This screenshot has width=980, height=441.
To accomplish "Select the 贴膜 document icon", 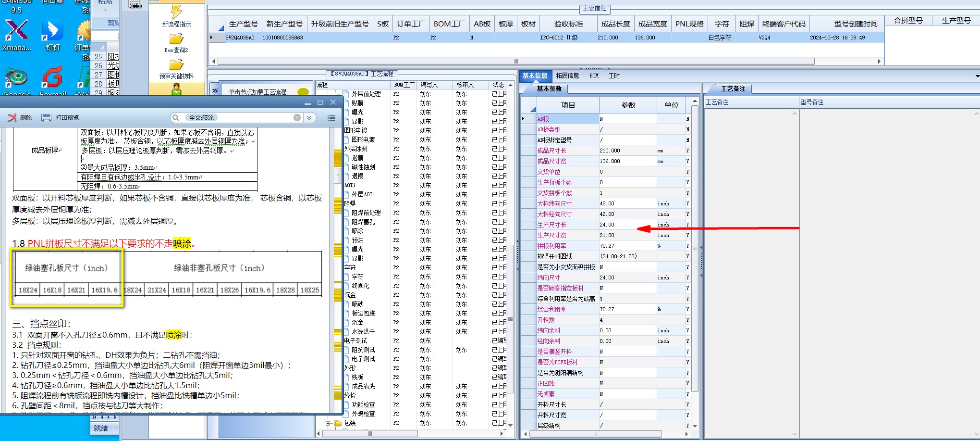I will (x=347, y=103).
